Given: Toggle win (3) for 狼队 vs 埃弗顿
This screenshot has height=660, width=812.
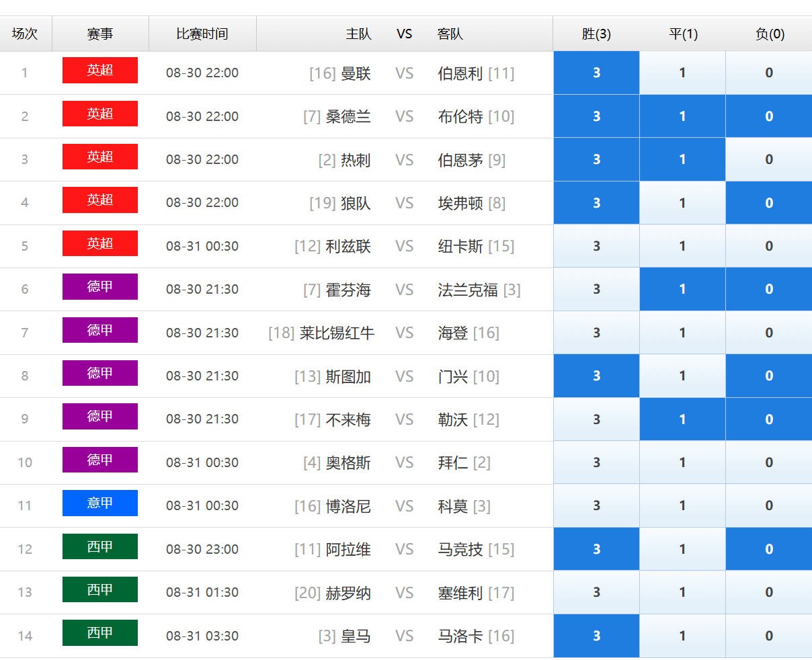Looking at the screenshot, I should click(x=596, y=203).
